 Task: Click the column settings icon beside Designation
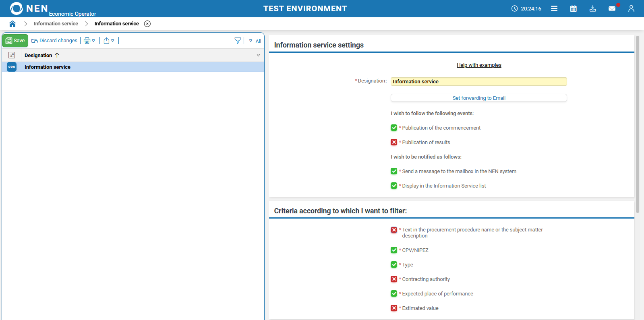[12, 55]
